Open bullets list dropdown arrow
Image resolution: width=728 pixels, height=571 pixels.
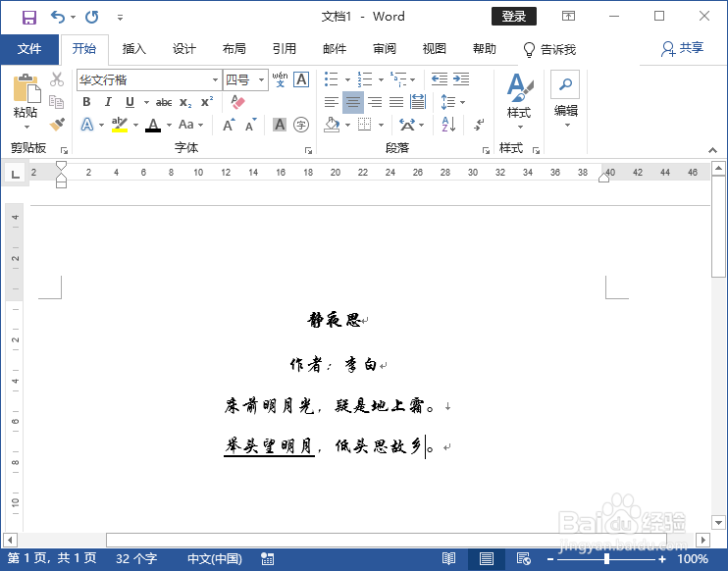click(x=347, y=79)
